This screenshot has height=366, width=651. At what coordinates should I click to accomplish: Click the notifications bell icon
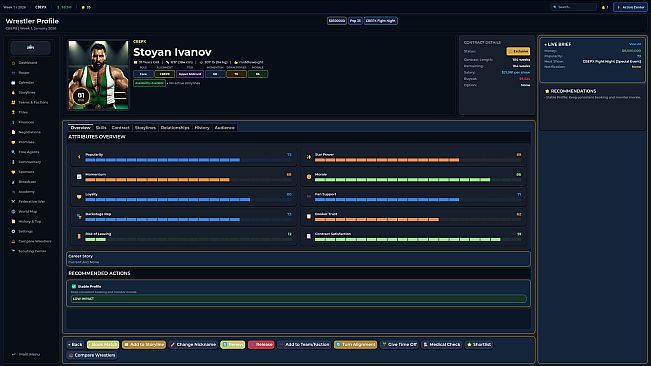(603, 7)
